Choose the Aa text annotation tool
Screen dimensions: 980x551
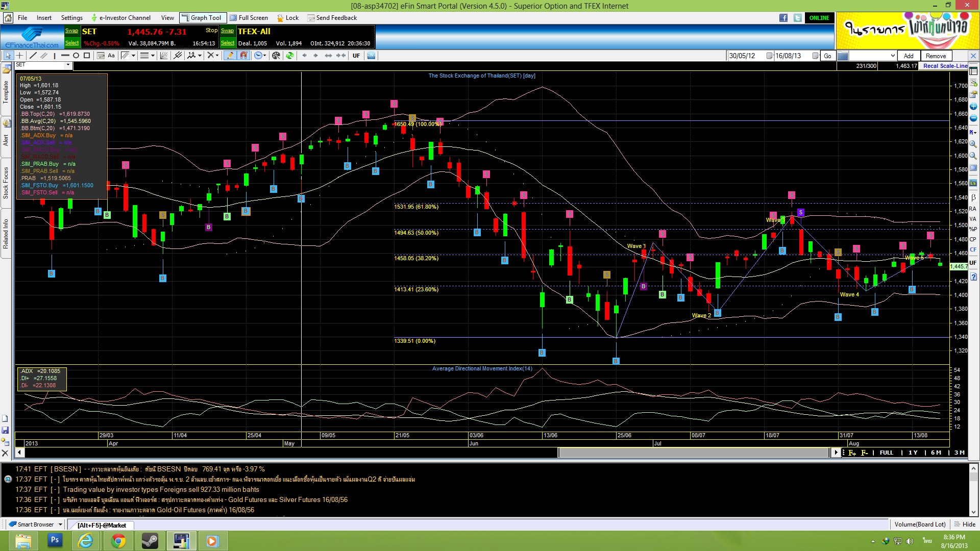(x=111, y=56)
